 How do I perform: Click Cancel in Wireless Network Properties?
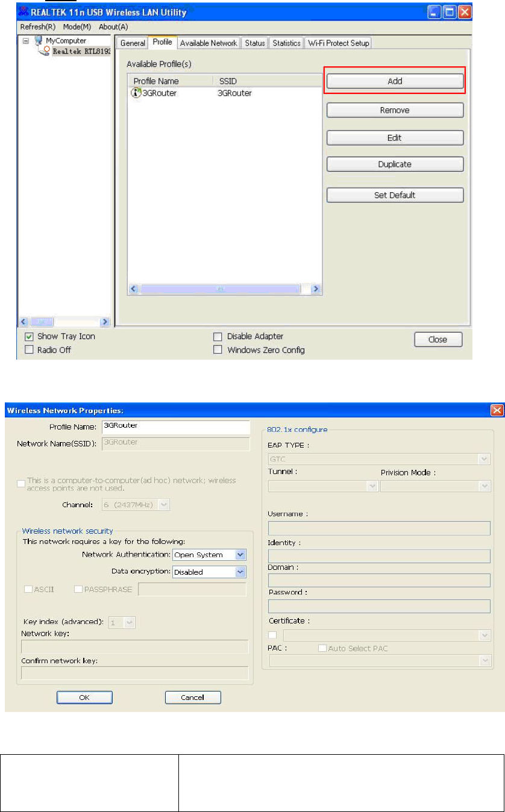[x=193, y=697]
